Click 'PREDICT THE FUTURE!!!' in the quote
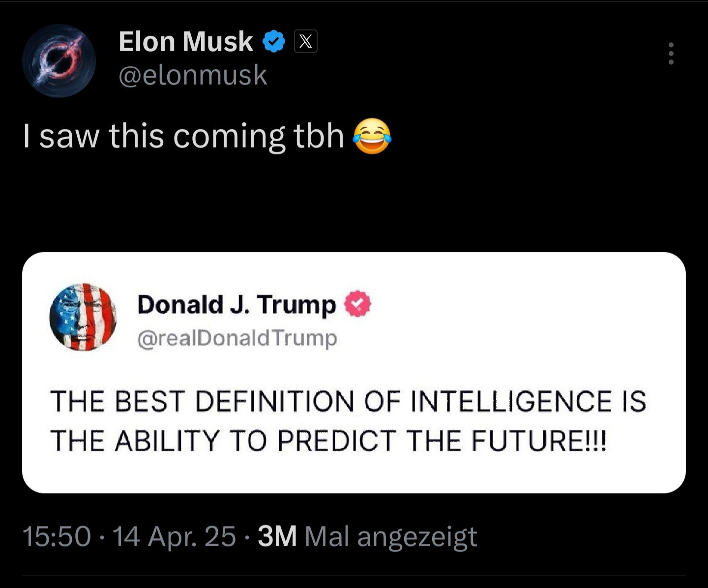708x588 pixels. pyautogui.click(x=442, y=440)
